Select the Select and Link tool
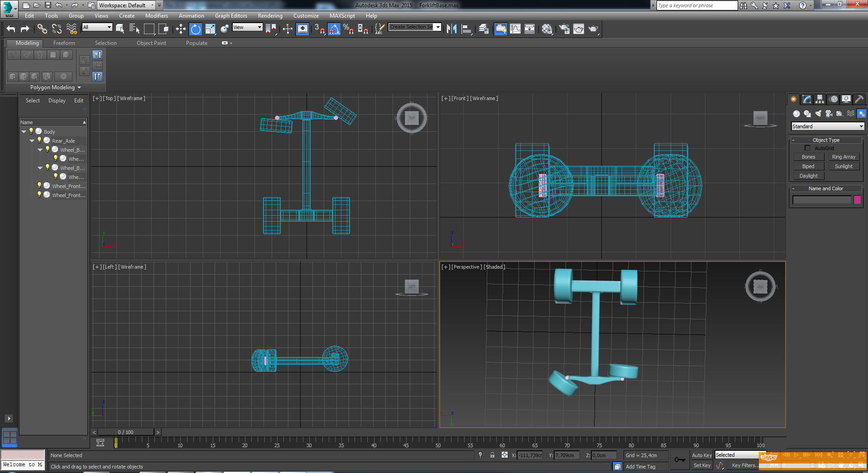Image resolution: width=868 pixels, height=473 pixels. tap(42, 29)
